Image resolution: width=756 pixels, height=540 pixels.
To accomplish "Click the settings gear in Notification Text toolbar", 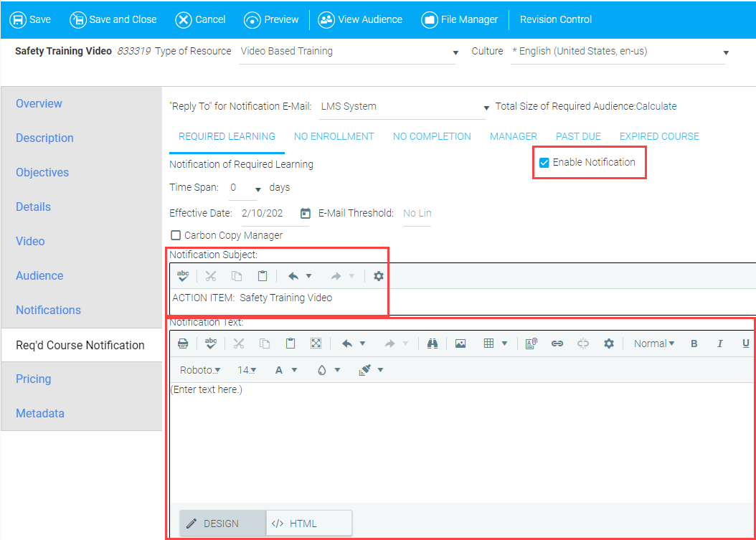I will [x=609, y=344].
